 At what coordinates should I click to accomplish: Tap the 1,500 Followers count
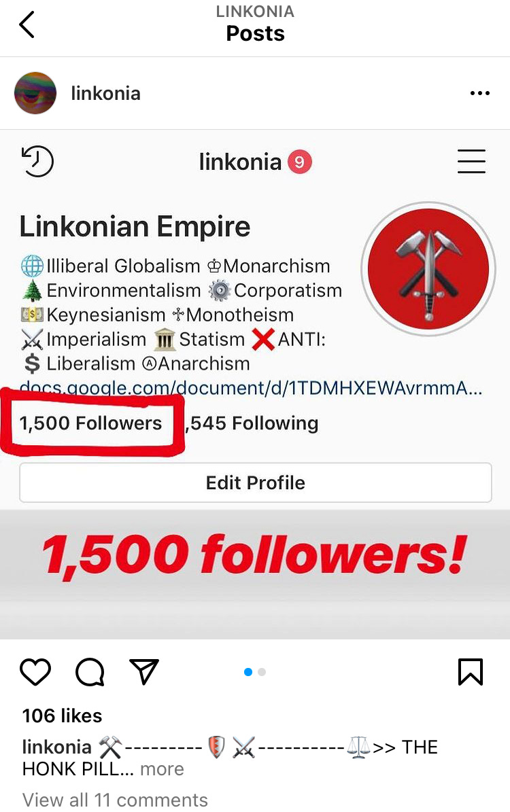point(90,423)
